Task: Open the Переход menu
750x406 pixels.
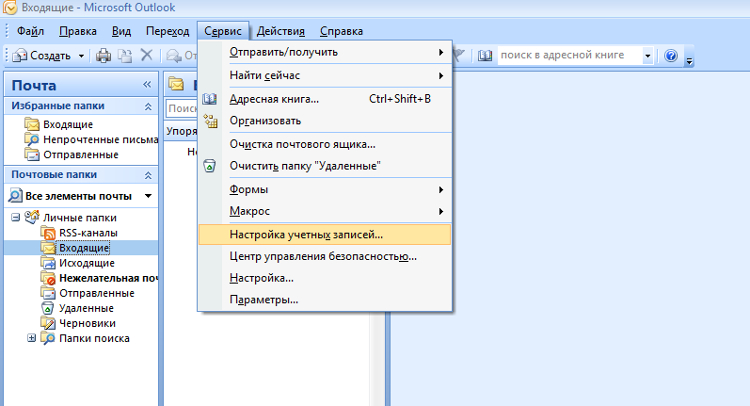Action: 167,31
